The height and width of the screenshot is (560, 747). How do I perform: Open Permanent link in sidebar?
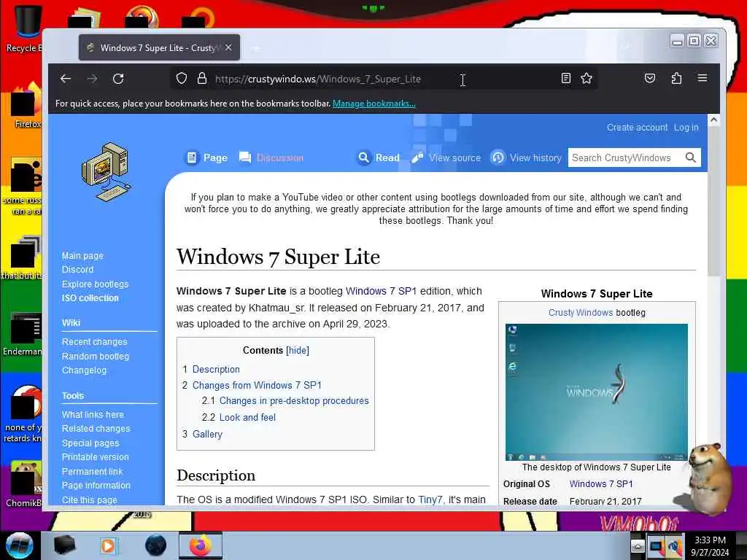(92, 472)
